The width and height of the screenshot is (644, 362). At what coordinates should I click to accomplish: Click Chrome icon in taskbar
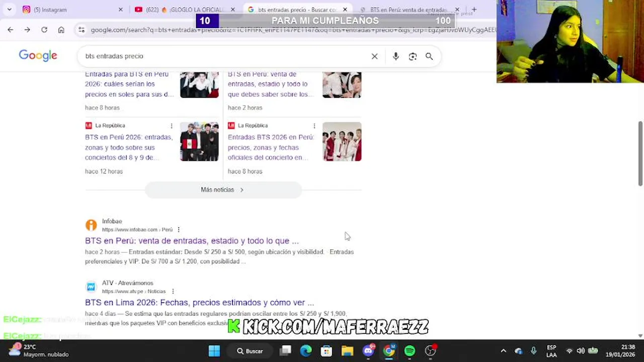(x=389, y=351)
